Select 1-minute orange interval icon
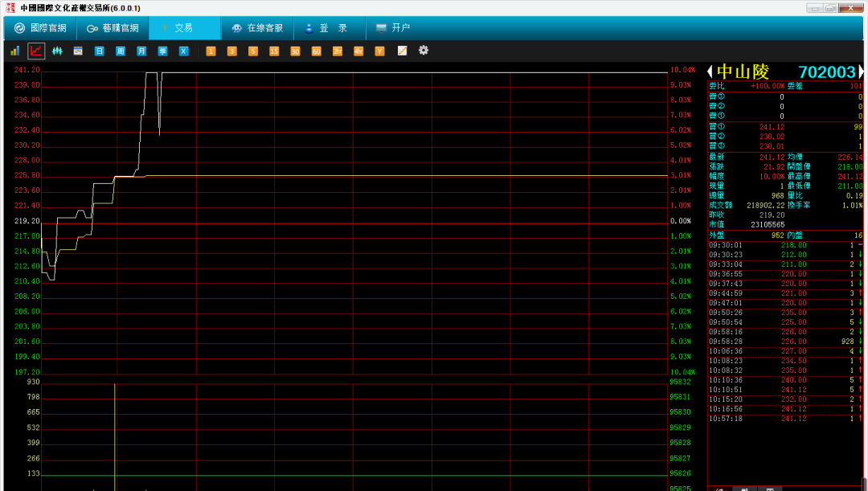 (211, 51)
